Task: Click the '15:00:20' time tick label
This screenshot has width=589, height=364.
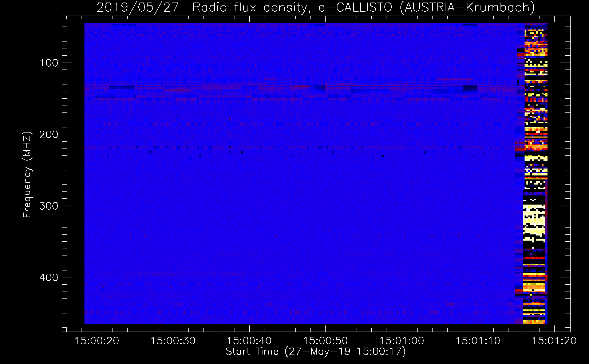Action: [97, 341]
